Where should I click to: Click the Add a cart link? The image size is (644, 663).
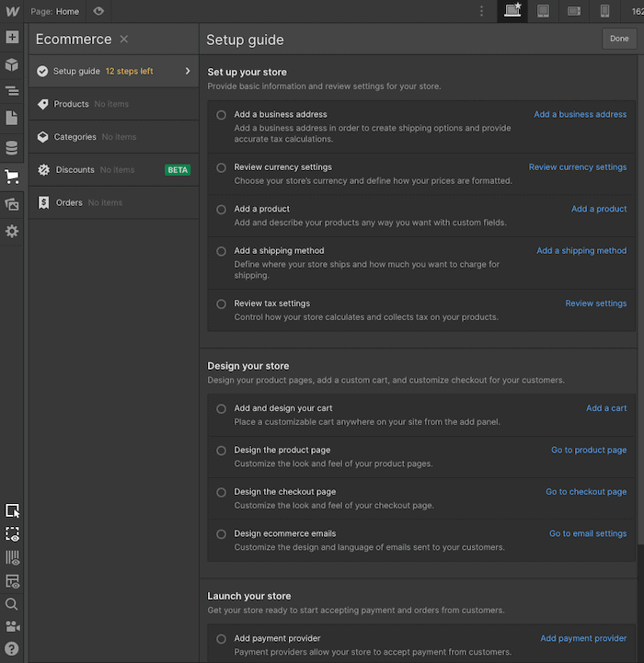(x=606, y=408)
